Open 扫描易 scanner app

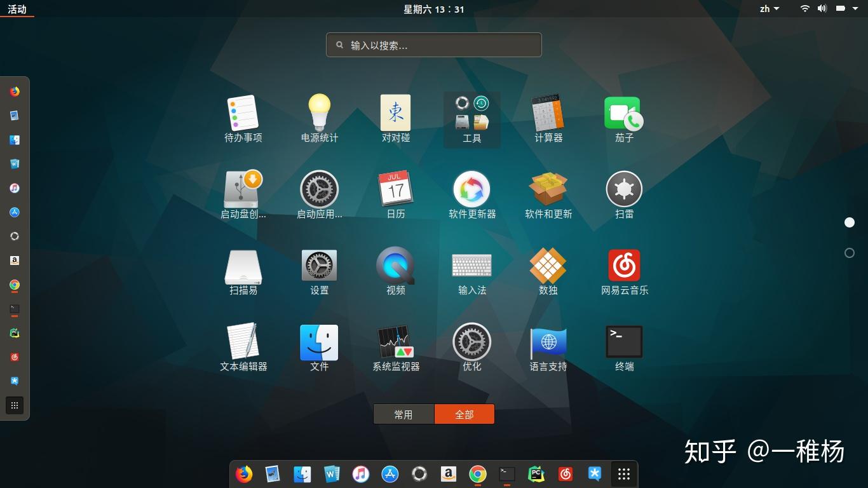243,271
